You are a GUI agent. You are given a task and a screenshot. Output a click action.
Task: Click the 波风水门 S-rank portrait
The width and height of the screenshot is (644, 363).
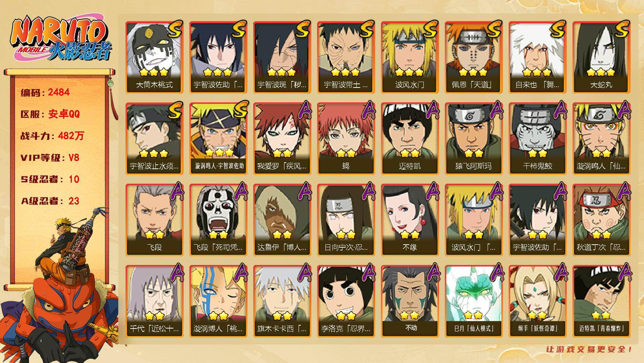coord(410,57)
